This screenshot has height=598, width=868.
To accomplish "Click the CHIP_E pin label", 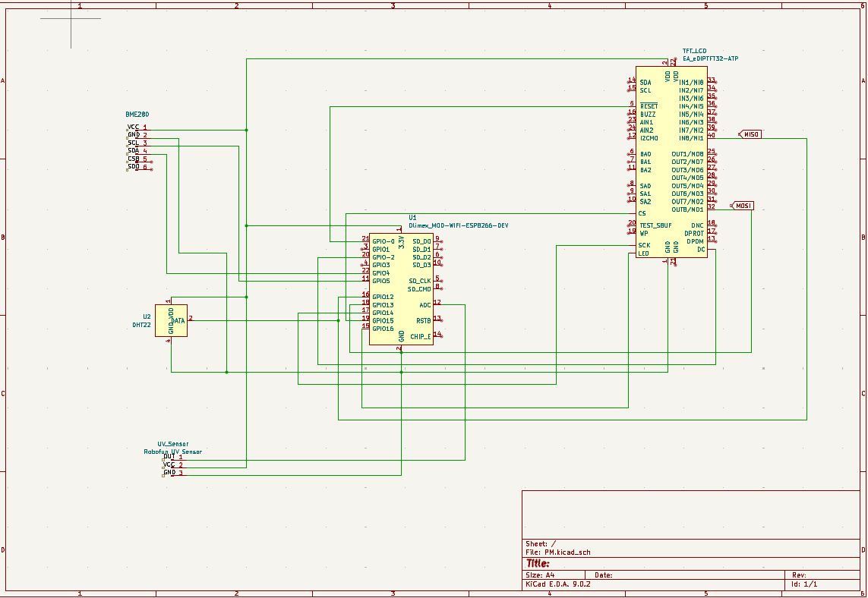I will tap(420, 336).
